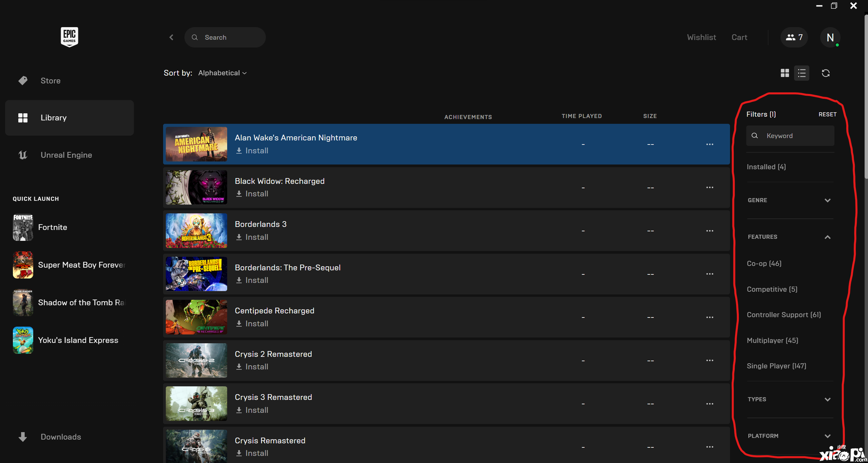Open the Store from sidebar
868x463 pixels.
(70, 81)
